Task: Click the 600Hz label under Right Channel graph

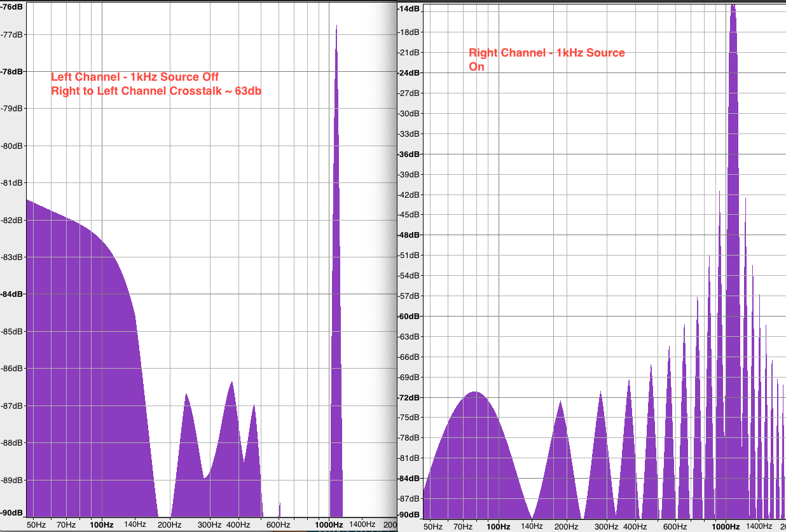Action: pyautogui.click(x=675, y=527)
